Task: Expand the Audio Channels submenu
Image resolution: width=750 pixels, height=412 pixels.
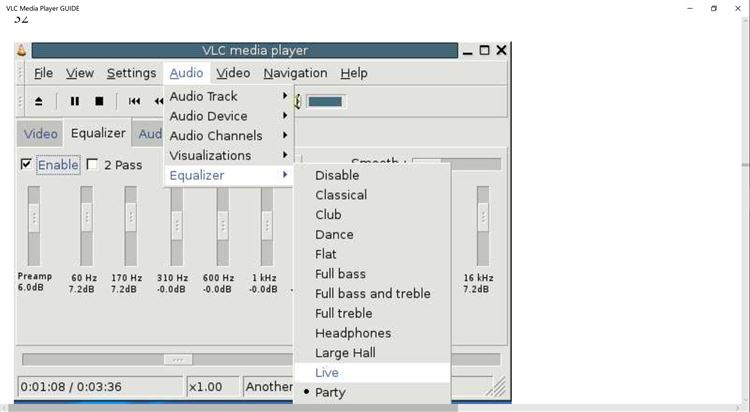Action: coord(228,136)
